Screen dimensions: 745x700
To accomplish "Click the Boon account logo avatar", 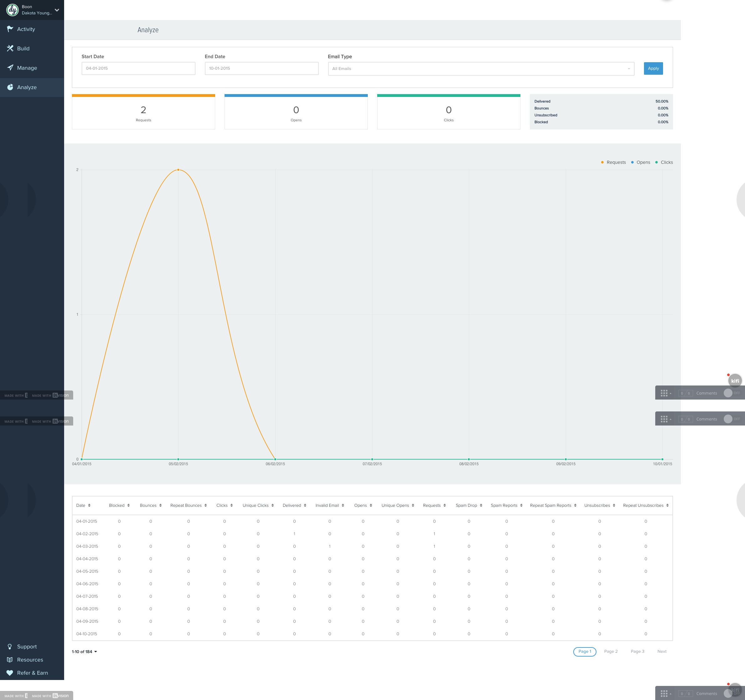I will [13, 10].
